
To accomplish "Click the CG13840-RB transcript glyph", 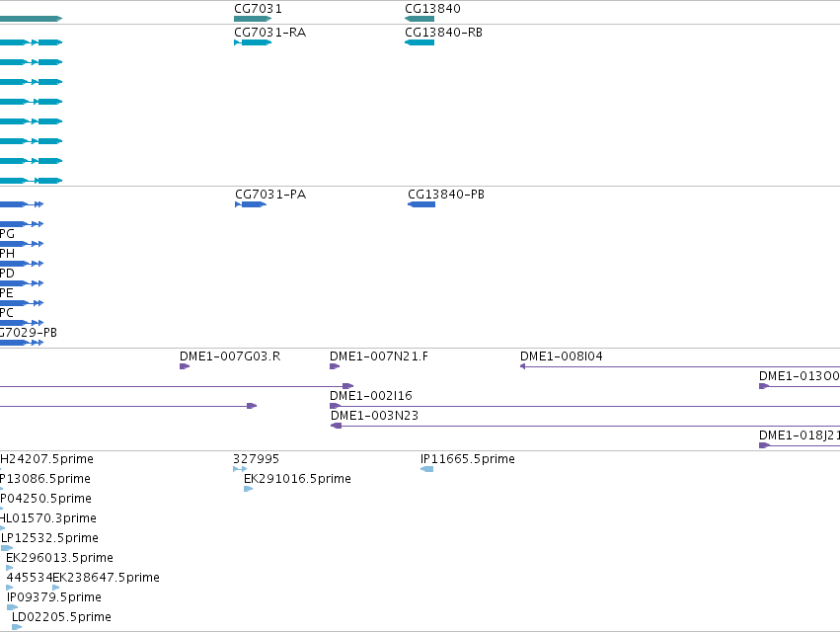I will coord(420,42).
